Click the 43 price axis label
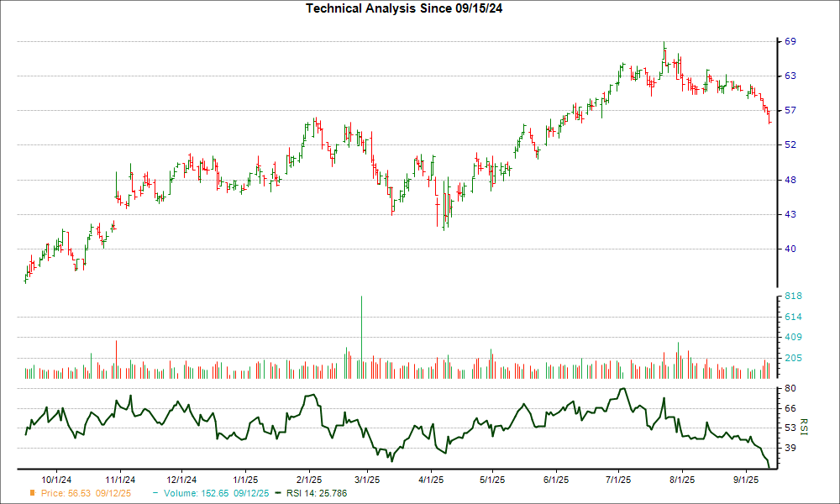The height and width of the screenshot is (504, 840). pos(790,214)
